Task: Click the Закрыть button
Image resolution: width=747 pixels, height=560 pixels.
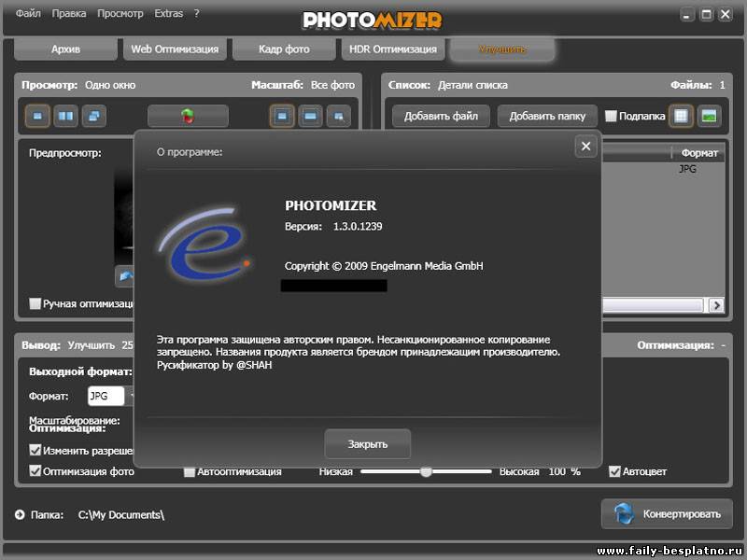Action: pyautogui.click(x=367, y=444)
